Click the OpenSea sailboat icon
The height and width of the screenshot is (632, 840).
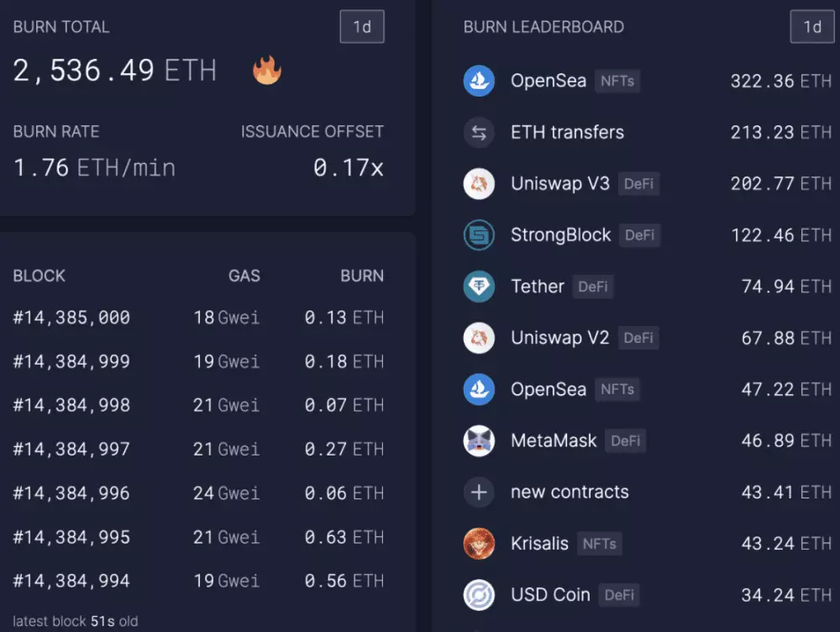click(x=479, y=81)
